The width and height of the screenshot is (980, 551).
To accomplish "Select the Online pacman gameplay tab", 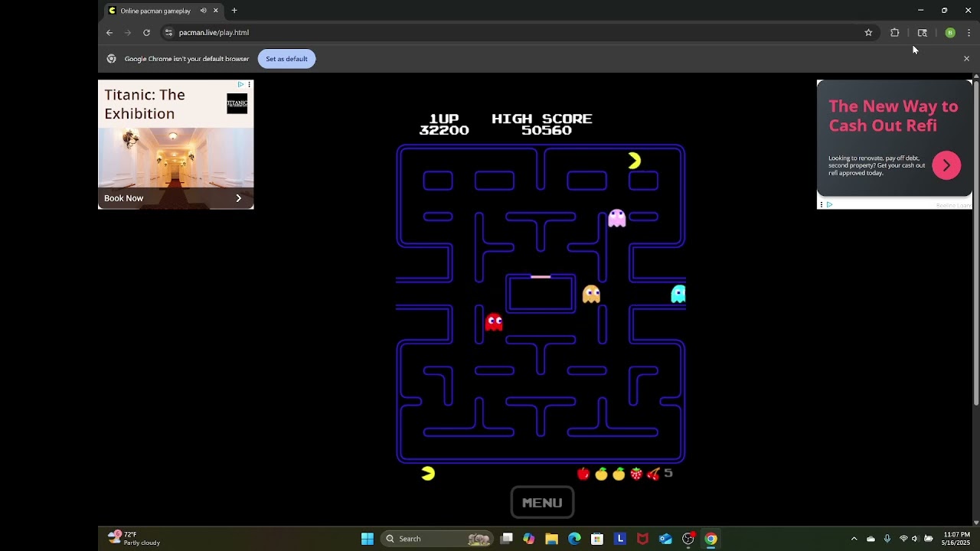I will [x=155, y=11].
